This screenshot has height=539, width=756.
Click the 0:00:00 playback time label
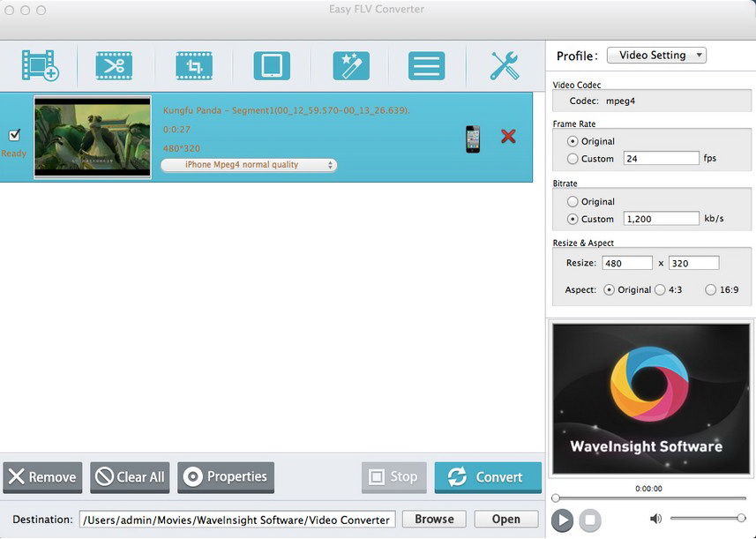point(648,489)
